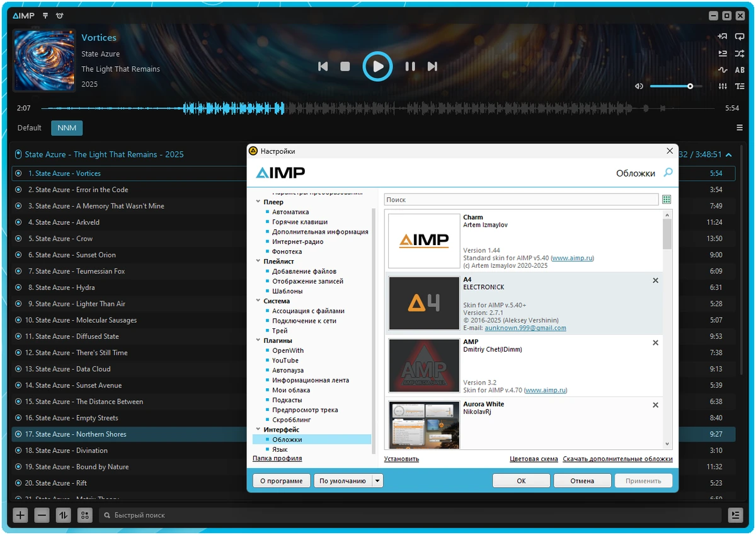Open the playback queue icon
Screen dimensions: 756x535
coord(723,54)
